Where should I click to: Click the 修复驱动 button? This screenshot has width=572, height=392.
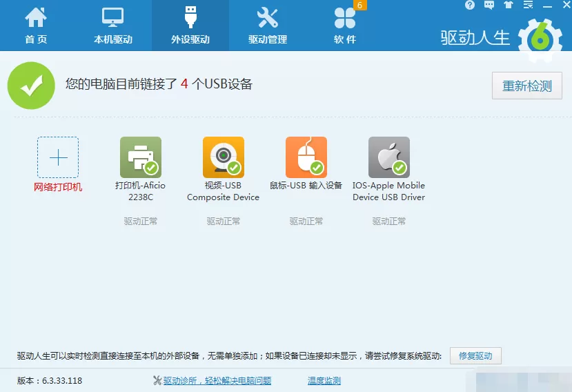point(475,355)
